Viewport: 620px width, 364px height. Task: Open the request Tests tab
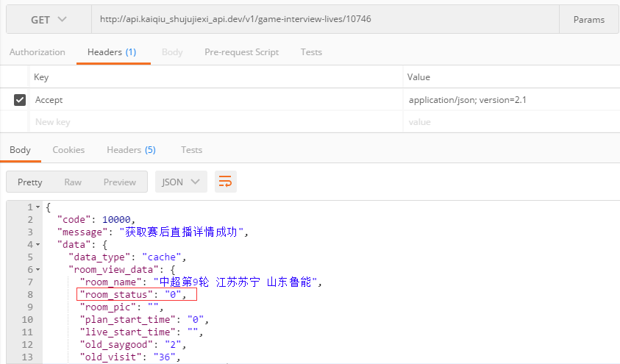click(x=311, y=52)
